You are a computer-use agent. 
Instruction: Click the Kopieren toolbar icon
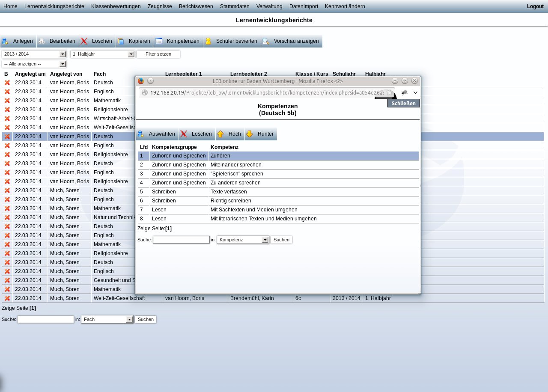point(121,41)
